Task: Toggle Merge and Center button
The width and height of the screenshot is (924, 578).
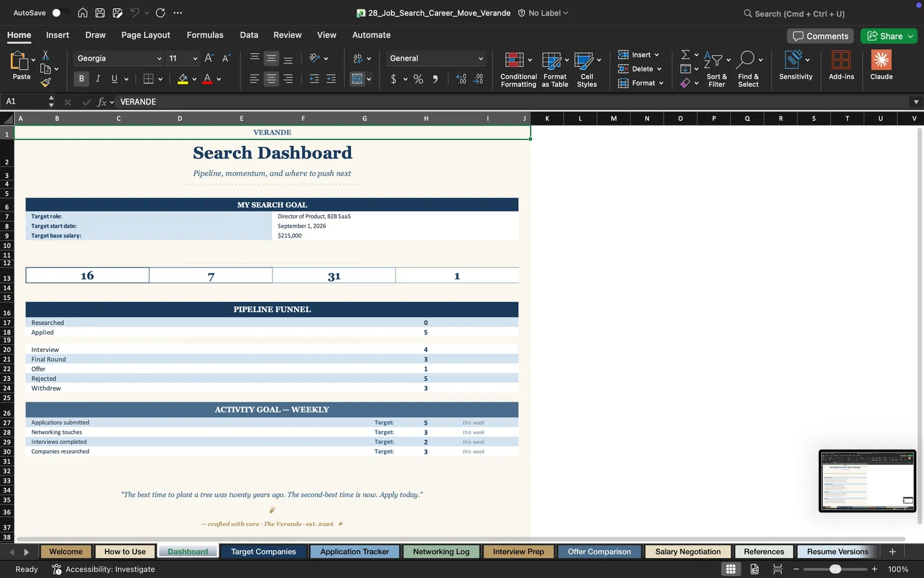Action: [357, 79]
